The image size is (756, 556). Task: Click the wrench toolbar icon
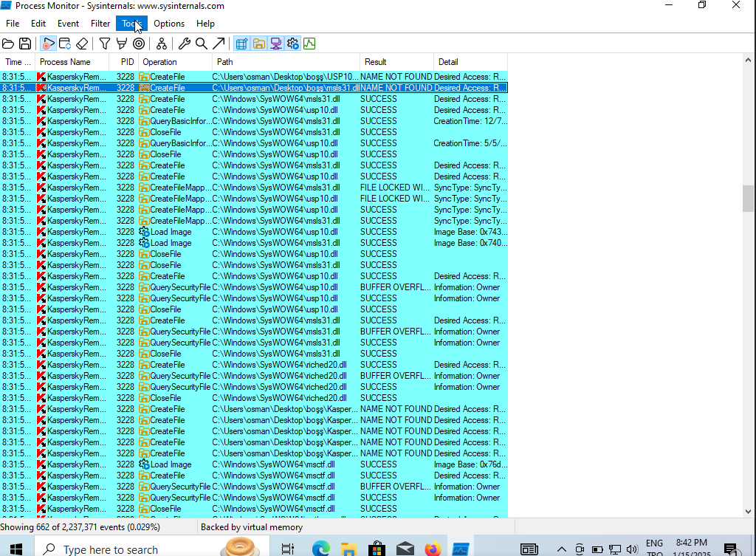coord(184,44)
